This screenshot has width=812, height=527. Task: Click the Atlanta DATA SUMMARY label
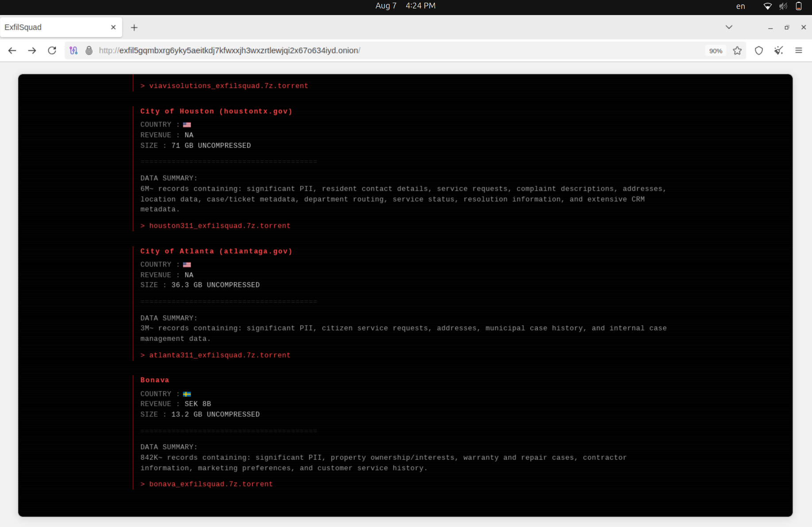pyautogui.click(x=169, y=318)
